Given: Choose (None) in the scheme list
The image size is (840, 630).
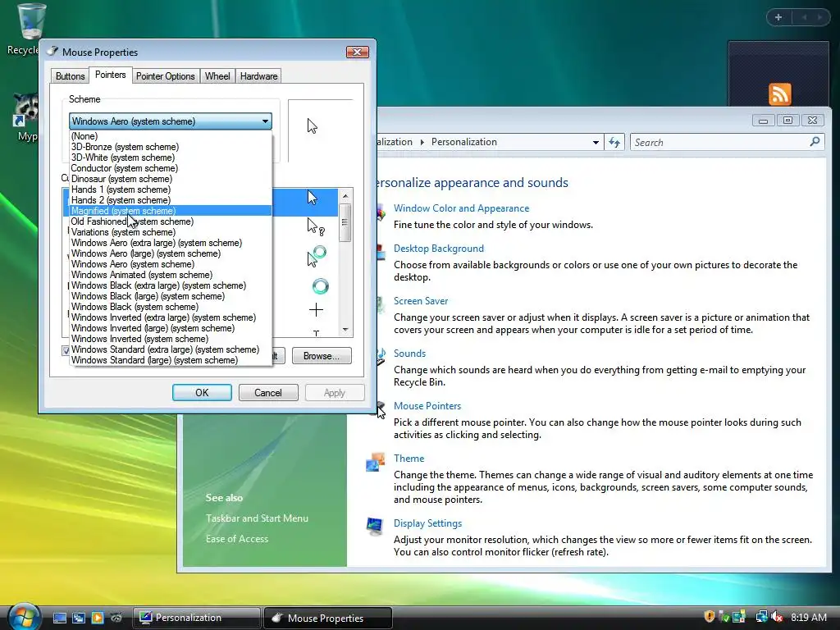Looking at the screenshot, I should click(x=171, y=136).
